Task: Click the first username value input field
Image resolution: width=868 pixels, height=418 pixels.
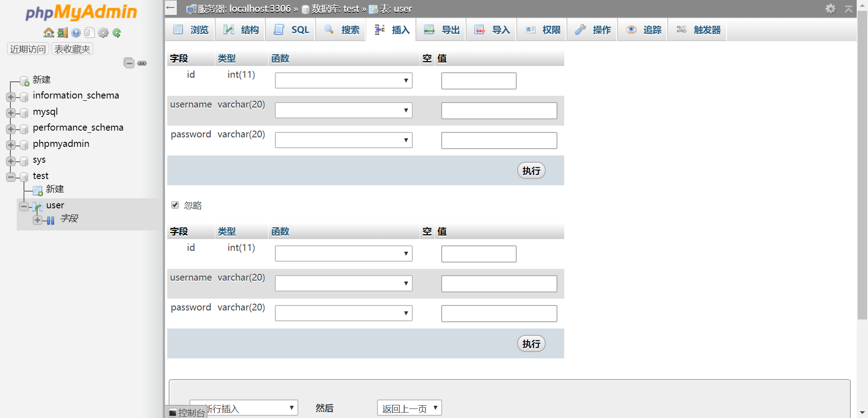Action: point(499,111)
